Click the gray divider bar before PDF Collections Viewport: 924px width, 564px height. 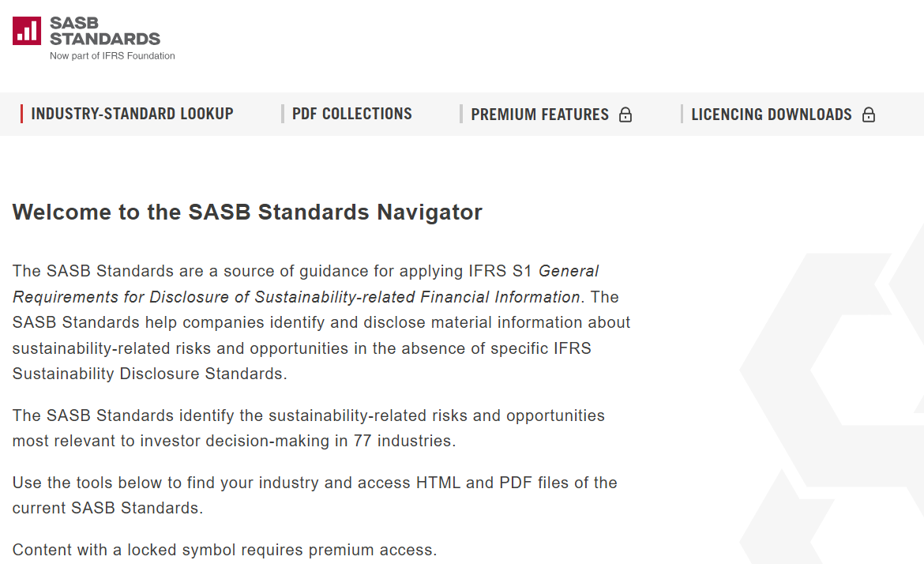(x=282, y=114)
